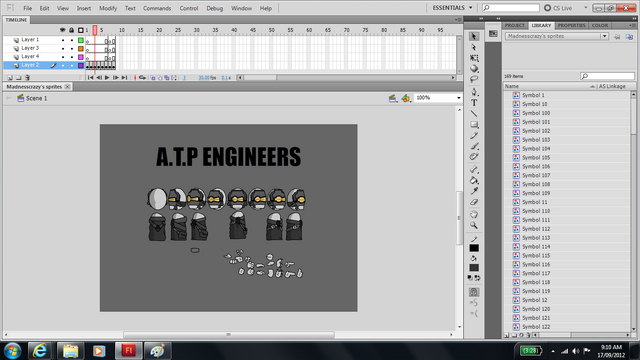
Task: Toggle Onion Skin in timeline
Action: (x=153, y=78)
